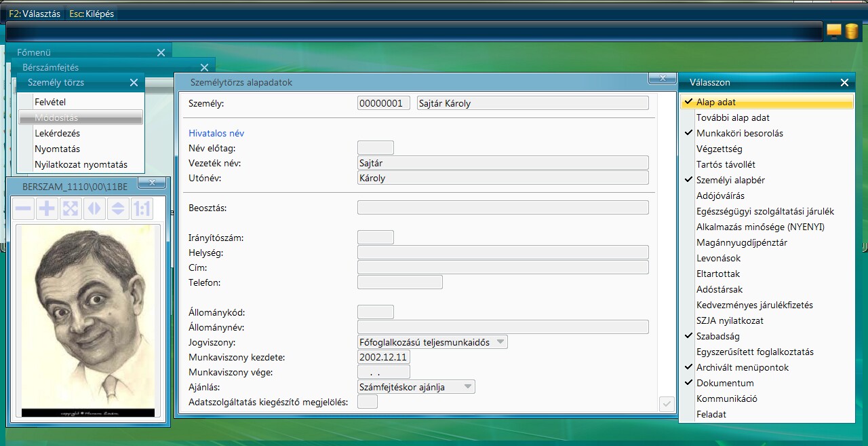868x446 pixels.
Task: Close the Válasszon panel
Action: [x=844, y=82]
